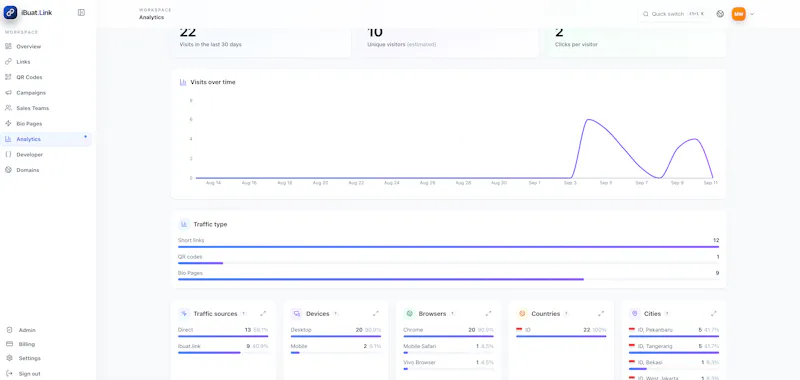This screenshot has width=800, height=380.
Task: Click the Devices card icon
Action: pos(296,313)
